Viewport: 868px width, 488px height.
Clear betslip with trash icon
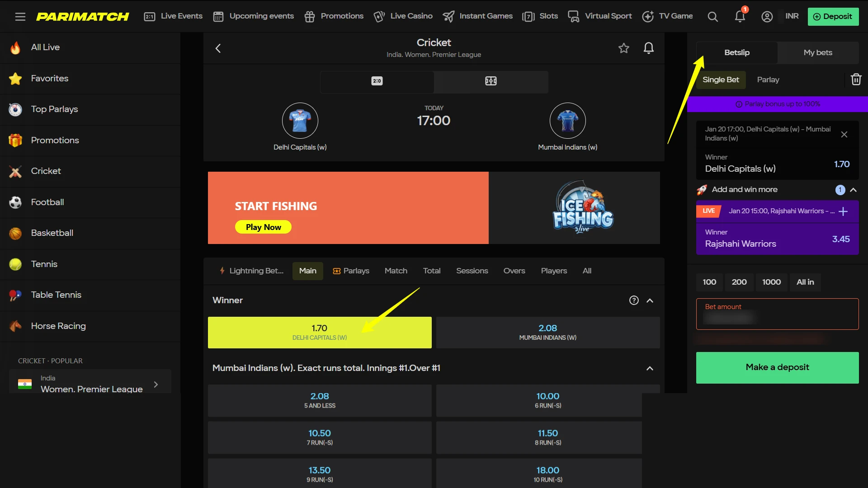(856, 80)
